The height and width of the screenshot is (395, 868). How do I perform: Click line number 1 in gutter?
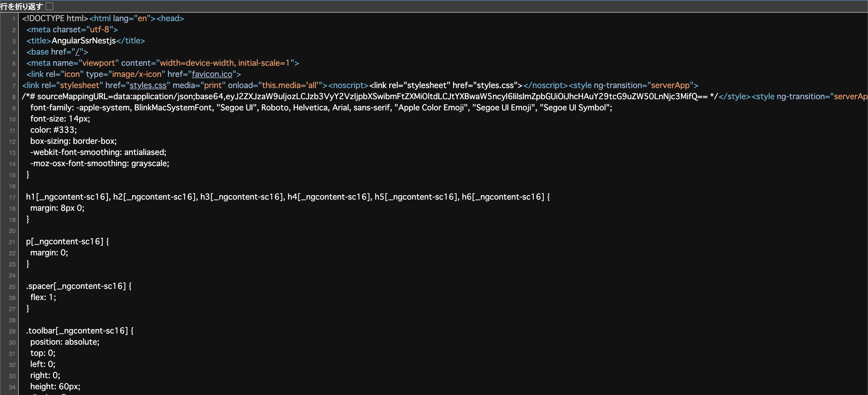14,19
